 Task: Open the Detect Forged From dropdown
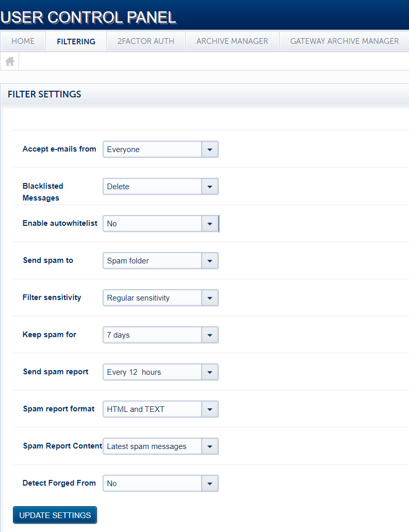209,483
